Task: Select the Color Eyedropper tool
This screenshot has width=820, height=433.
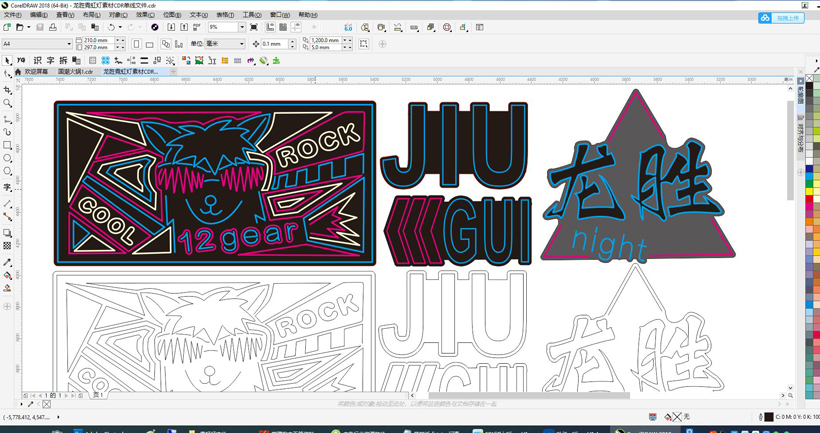Action: (7, 261)
